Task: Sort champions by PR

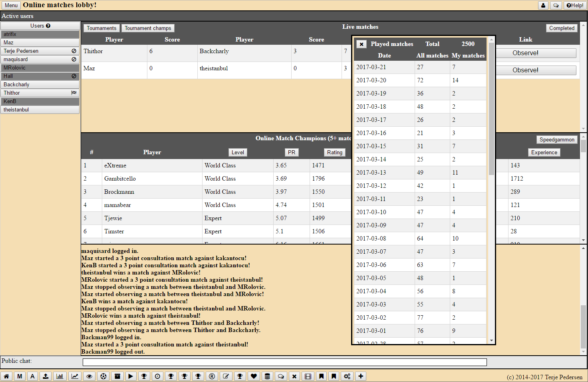Action: [292, 152]
